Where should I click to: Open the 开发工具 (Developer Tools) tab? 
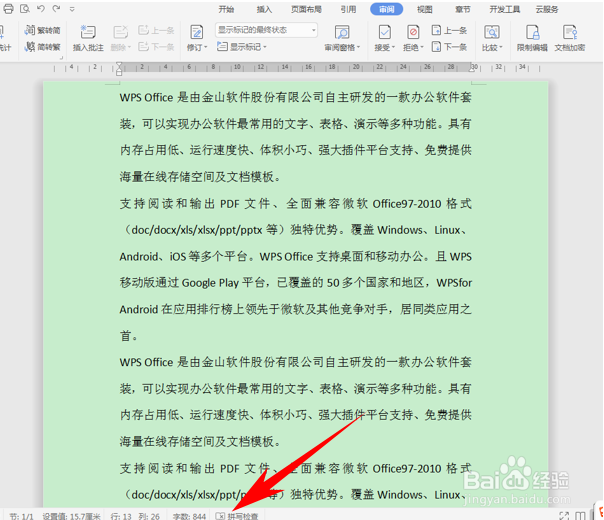pyautogui.click(x=505, y=9)
